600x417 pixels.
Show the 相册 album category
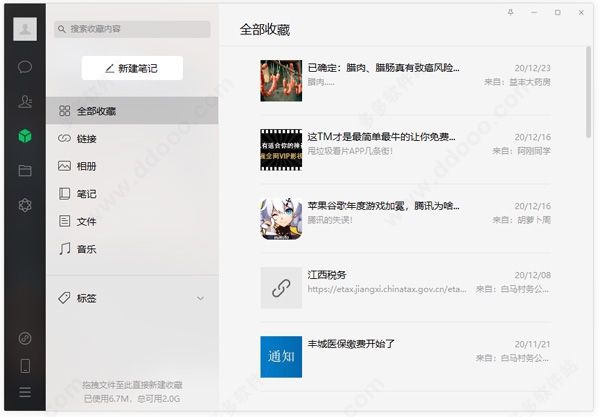[132, 166]
